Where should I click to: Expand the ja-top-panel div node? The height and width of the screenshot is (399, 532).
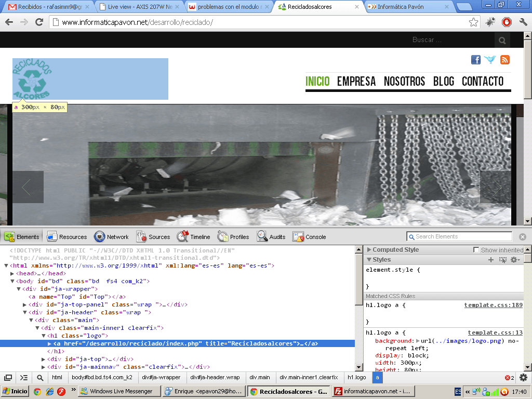25,304
